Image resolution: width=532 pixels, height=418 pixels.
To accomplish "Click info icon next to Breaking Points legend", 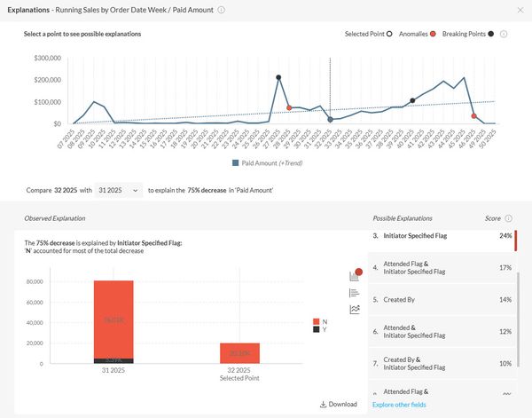I will point(504,34).
